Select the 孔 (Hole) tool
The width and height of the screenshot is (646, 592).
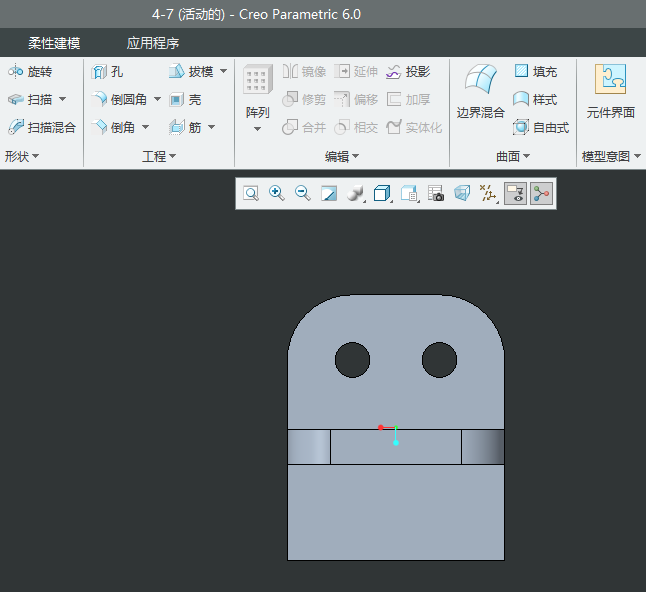(x=108, y=72)
